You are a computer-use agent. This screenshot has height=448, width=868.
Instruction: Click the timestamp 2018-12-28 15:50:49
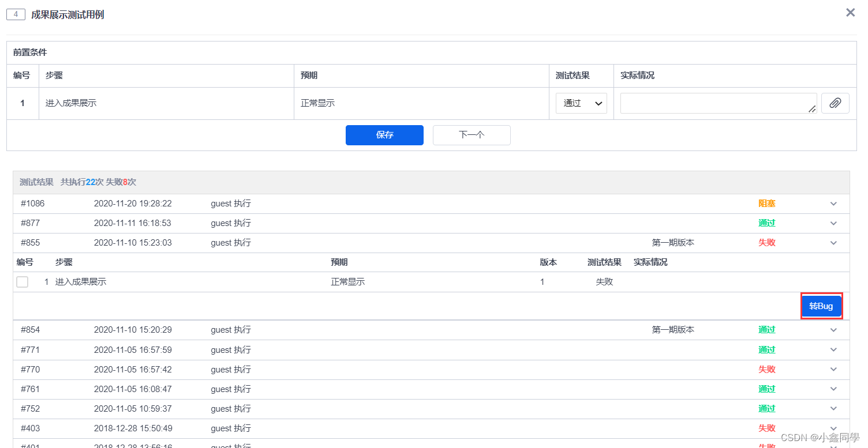pyautogui.click(x=133, y=428)
